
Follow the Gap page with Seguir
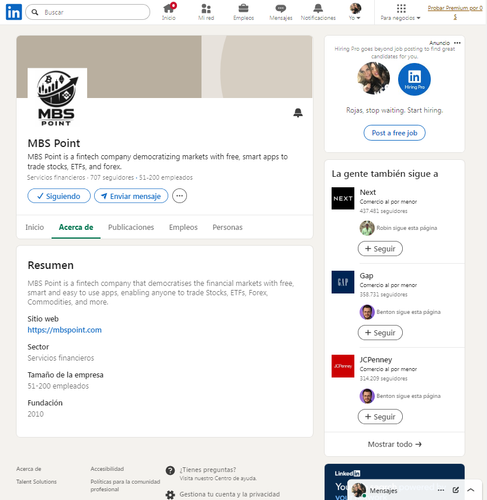tap(380, 333)
